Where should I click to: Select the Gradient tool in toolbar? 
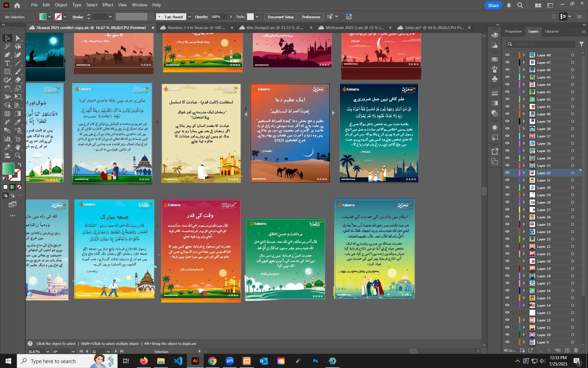[x=18, y=114]
